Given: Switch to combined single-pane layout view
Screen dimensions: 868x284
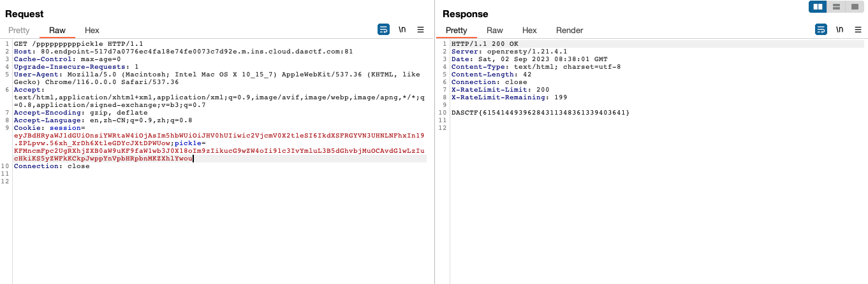Looking at the screenshot, I should click(x=853, y=7).
